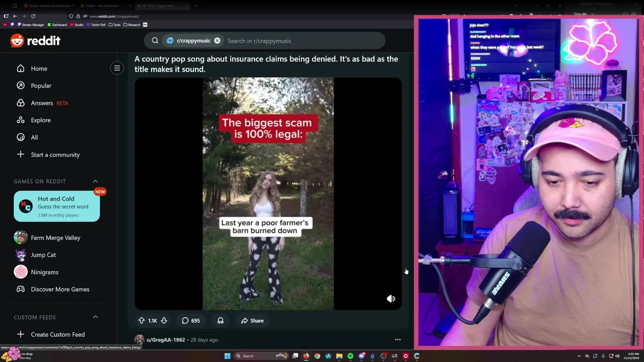Click the taskbar Search box
Viewport: 644px width, 362px height.
(261, 356)
